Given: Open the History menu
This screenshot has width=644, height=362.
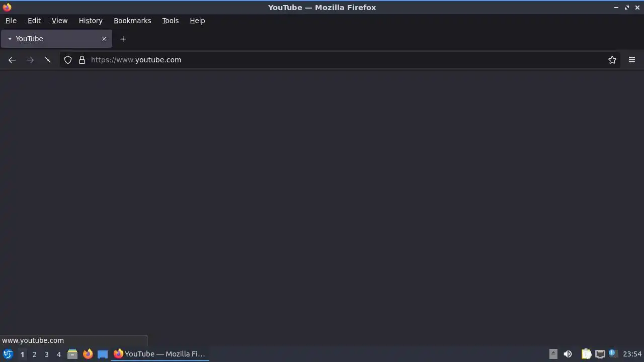Looking at the screenshot, I should [x=91, y=21].
